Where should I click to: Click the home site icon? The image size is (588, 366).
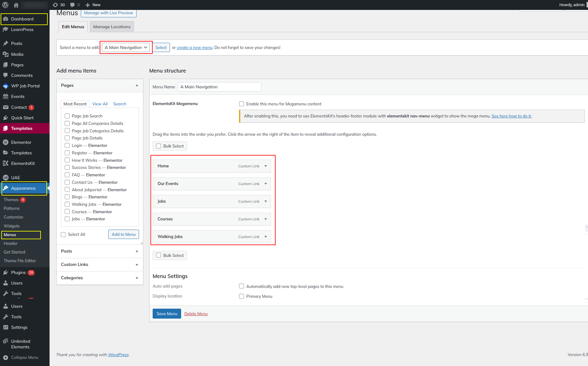tap(16, 5)
